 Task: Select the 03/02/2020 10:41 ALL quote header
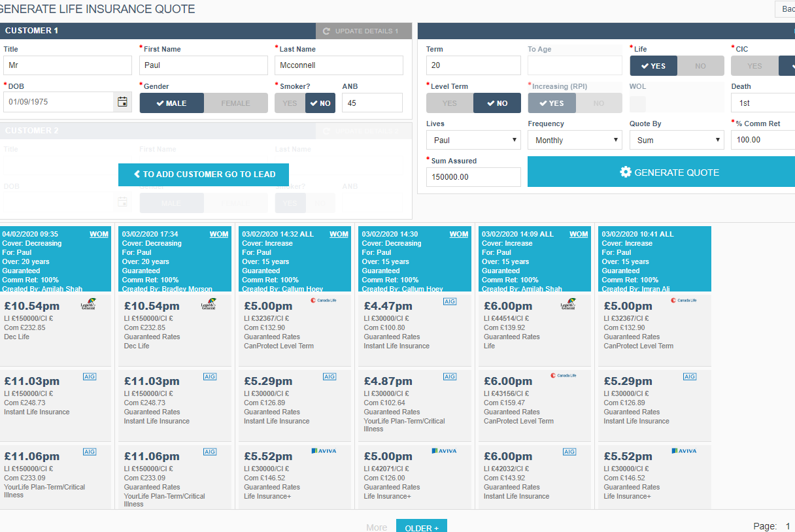pyautogui.click(x=654, y=258)
